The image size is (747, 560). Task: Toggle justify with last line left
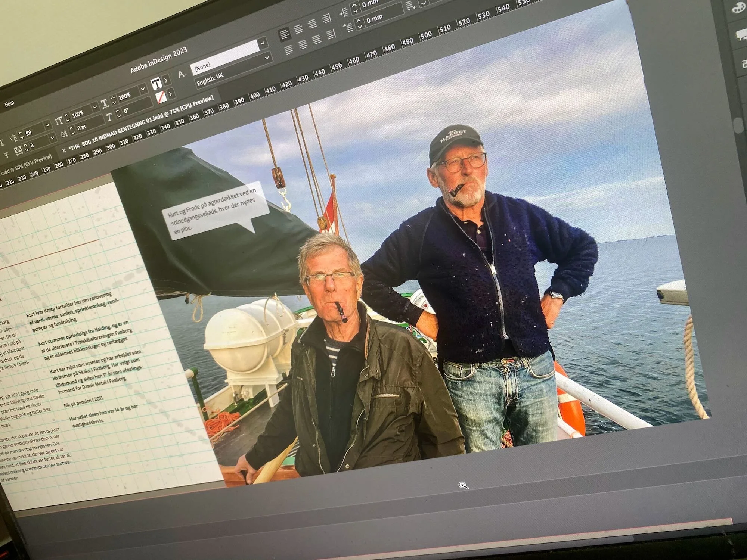[288, 50]
